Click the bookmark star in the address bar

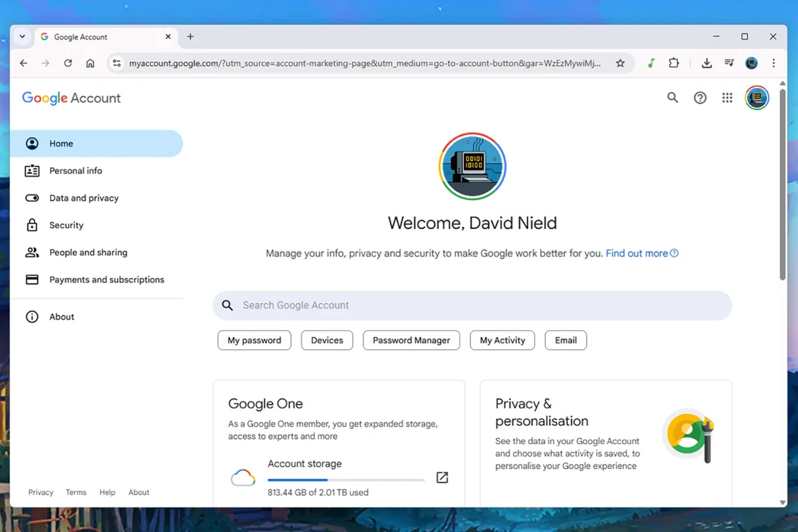point(620,63)
